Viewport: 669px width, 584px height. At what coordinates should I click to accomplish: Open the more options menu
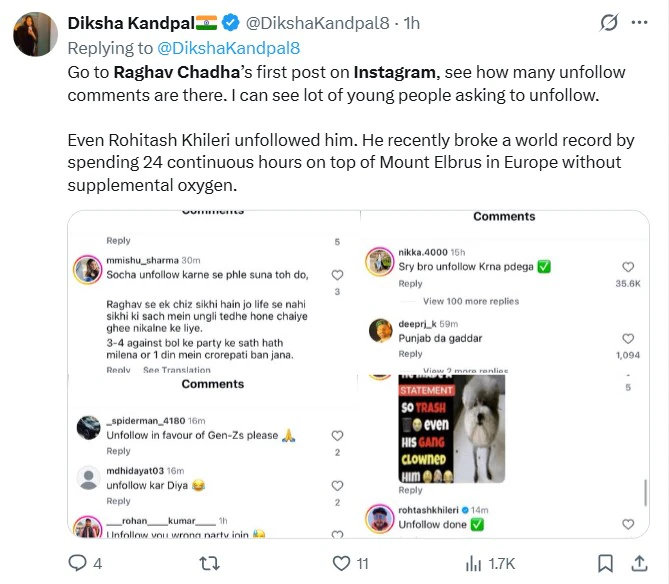click(x=641, y=23)
